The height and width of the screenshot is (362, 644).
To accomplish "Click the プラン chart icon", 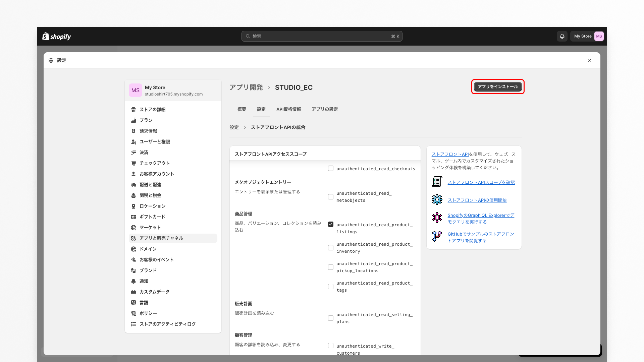I will click(133, 120).
